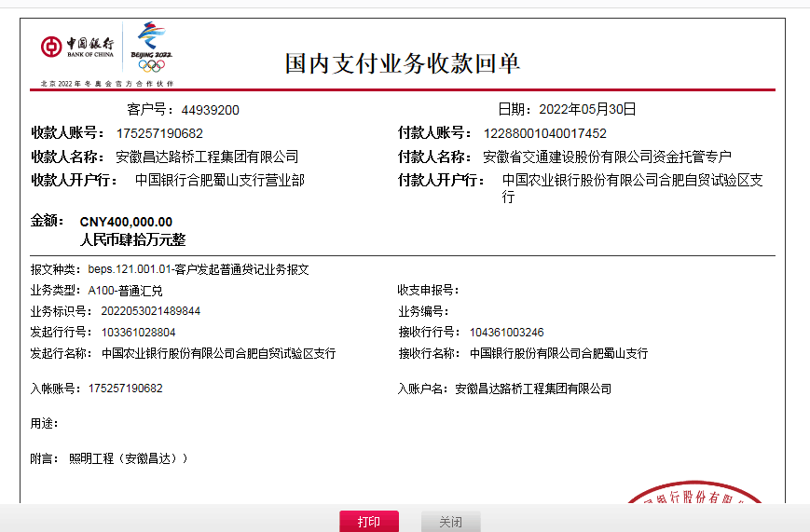
Task: Click the receipt title 国内支付业务收款回单
Action: coord(402,63)
